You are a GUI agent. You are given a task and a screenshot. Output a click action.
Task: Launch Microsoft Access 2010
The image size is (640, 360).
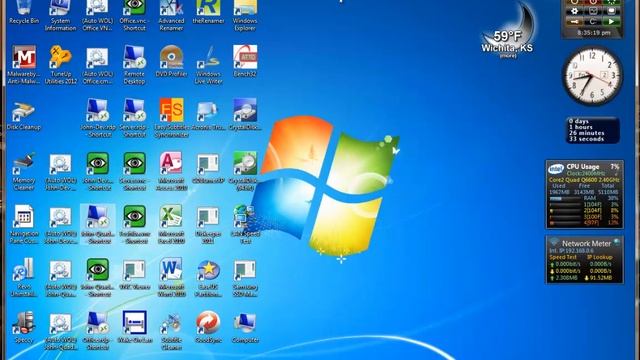click(x=171, y=171)
